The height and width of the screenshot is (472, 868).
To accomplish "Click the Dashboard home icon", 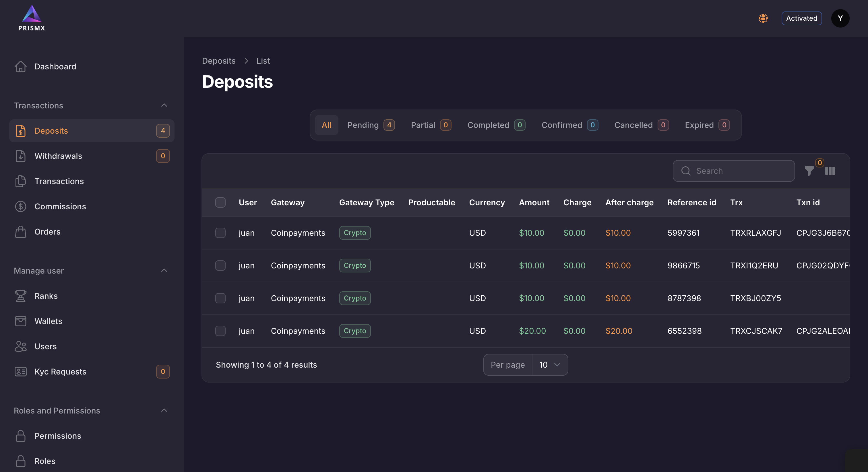I will point(21,66).
